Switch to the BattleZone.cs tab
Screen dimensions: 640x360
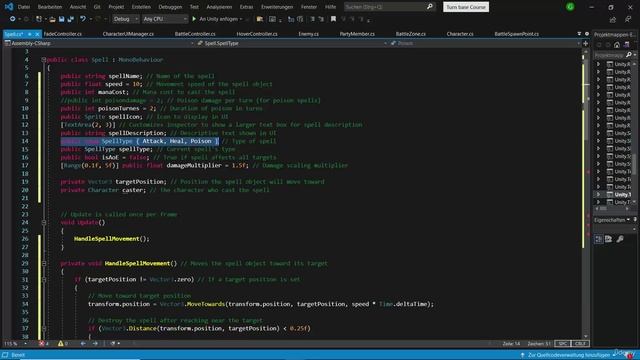tap(411, 34)
